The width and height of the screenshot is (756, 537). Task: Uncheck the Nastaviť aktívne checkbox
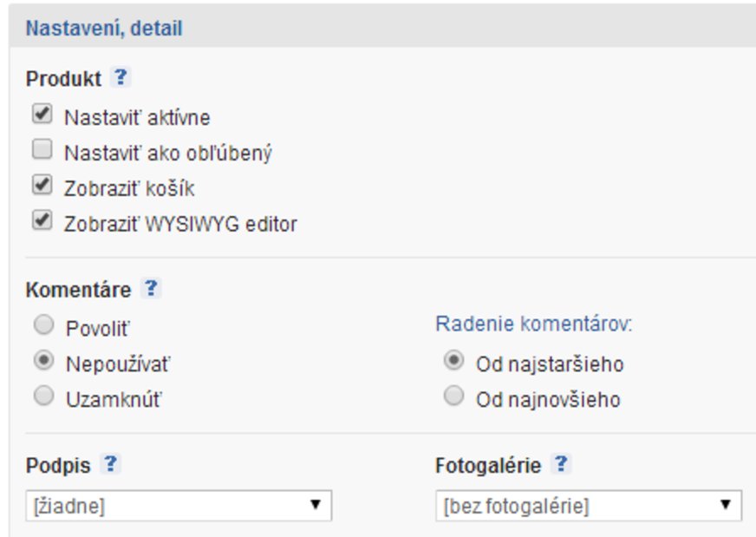42,115
